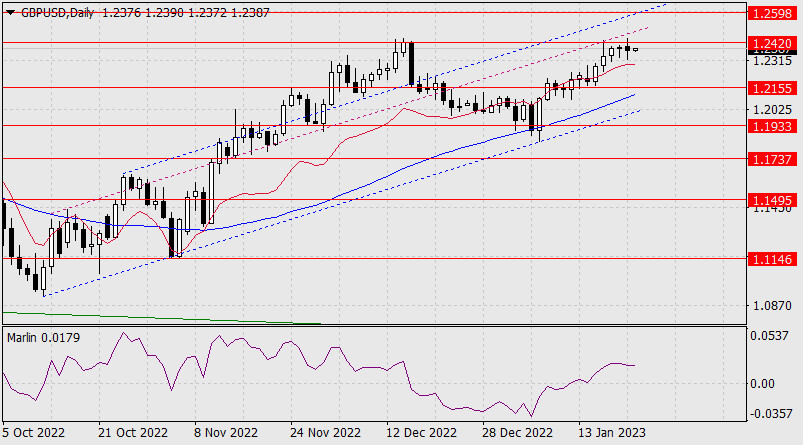This screenshot has width=803, height=445.
Task: Click the current price black label on axis
Action: click(x=772, y=51)
